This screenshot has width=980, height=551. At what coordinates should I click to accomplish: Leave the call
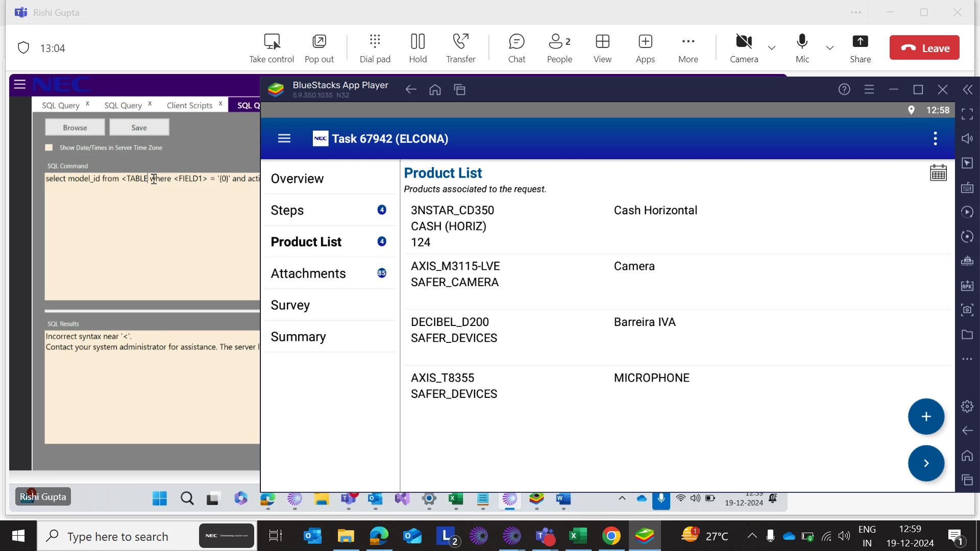coord(924,48)
